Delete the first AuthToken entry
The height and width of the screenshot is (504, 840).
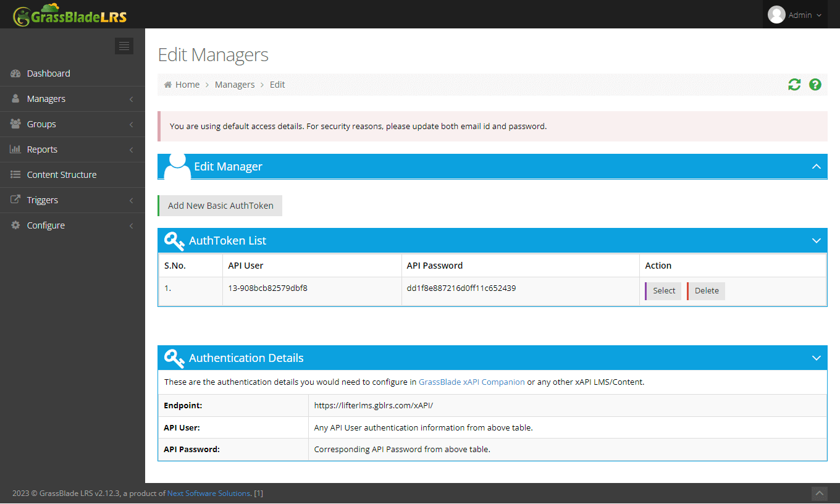coord(705,290)
